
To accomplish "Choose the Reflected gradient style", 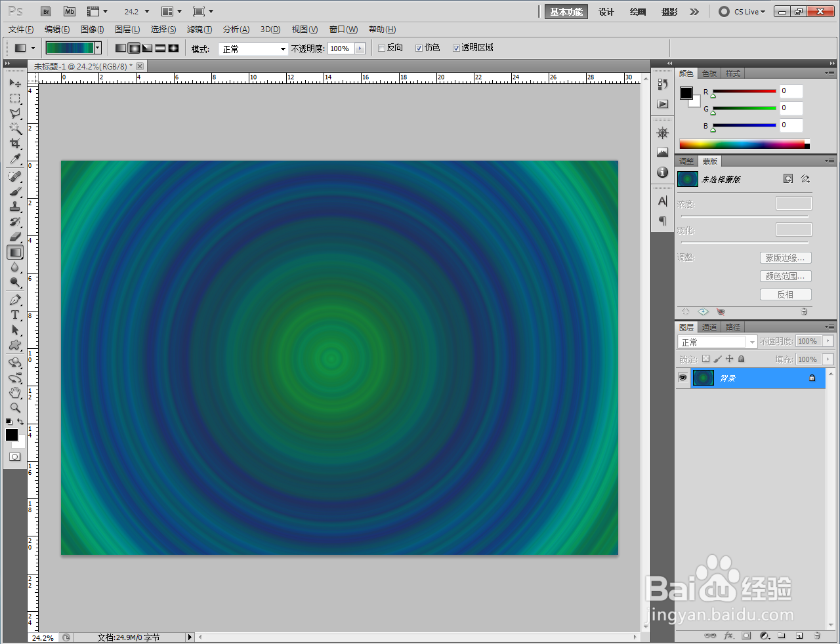I will (160, 48).
